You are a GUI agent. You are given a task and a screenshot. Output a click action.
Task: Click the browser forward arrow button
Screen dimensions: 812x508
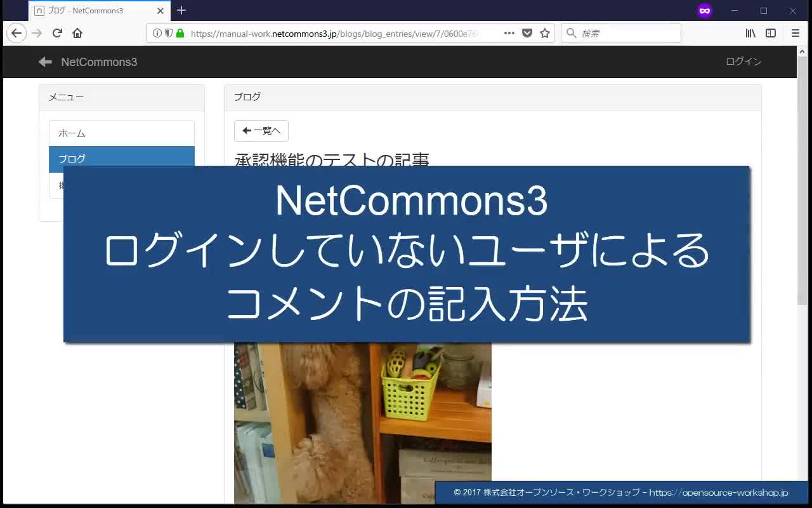[37, 33]
